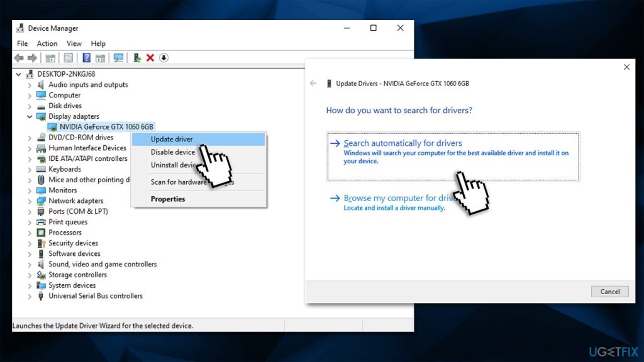Viewport: 644px width, 362px height.
Task: Expand the Human Interface Devices chevron
Action: coord(30,148)
